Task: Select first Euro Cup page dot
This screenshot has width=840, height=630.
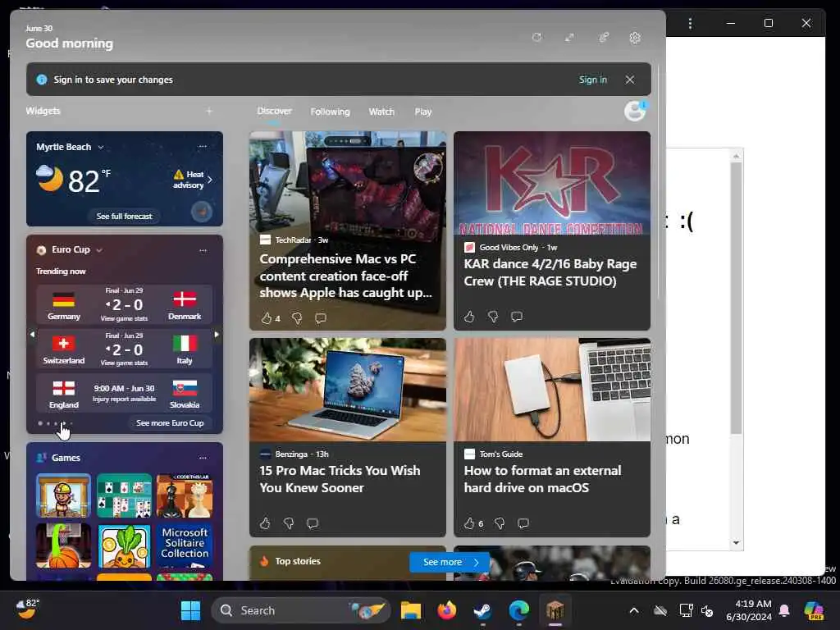Action: point(40,423)
